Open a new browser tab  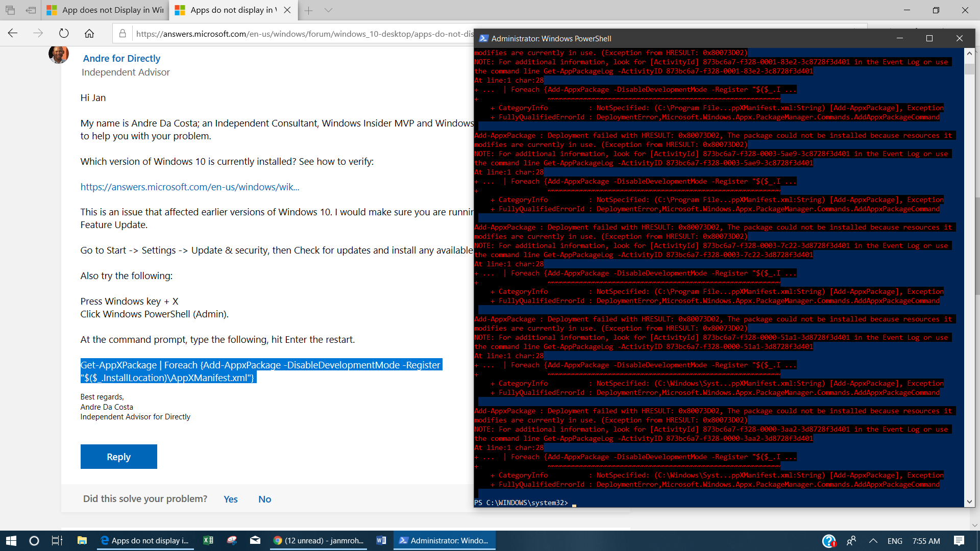click(x=308, y=10)
